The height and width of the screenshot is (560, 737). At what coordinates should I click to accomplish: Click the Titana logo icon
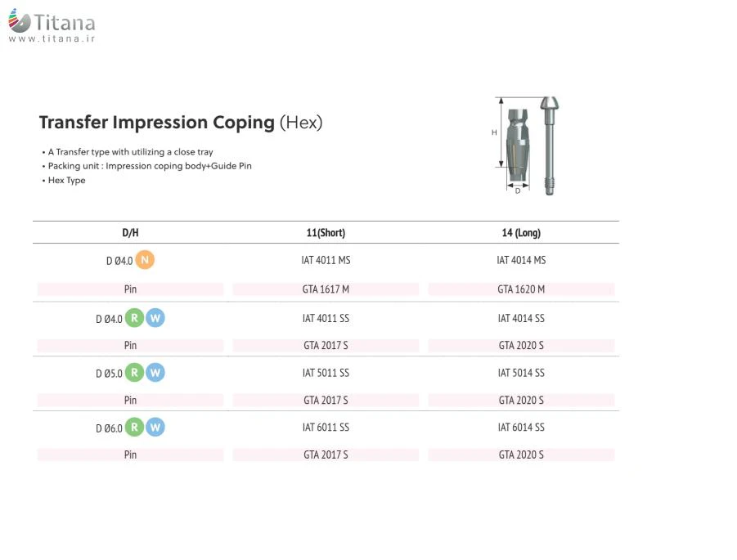pos(19,22)
